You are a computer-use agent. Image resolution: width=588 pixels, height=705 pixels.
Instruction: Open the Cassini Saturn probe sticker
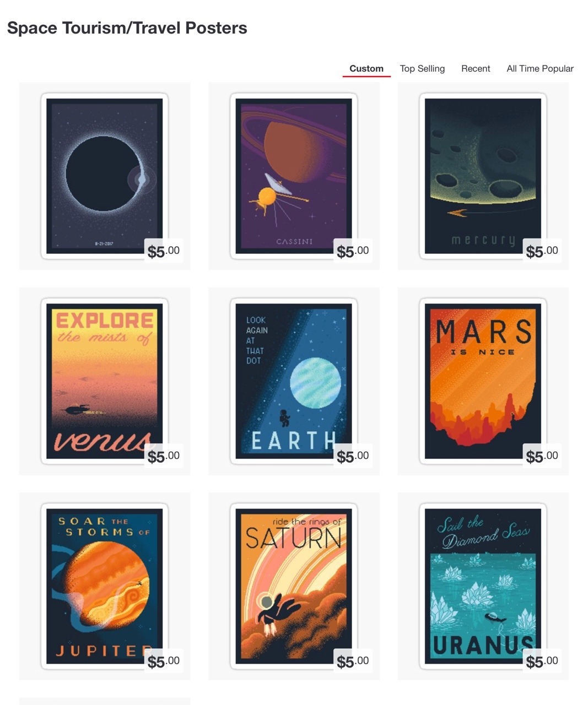(294, 176)
